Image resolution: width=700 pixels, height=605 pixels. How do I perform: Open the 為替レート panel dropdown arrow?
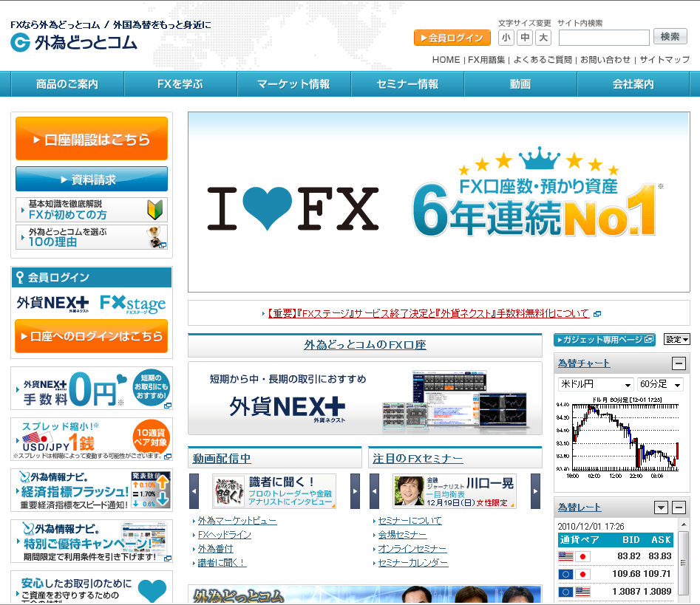[661, 507]
